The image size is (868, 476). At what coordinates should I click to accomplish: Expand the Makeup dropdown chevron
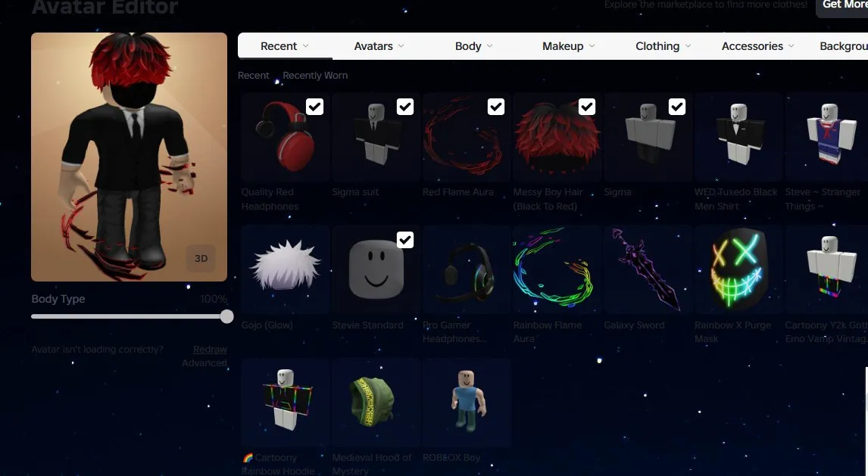(x=592, y=46)
